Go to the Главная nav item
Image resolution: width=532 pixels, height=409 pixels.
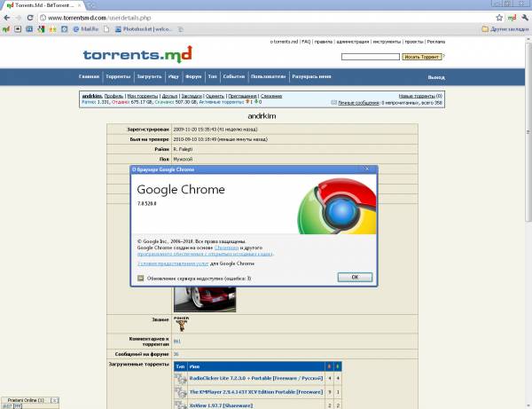89,76
